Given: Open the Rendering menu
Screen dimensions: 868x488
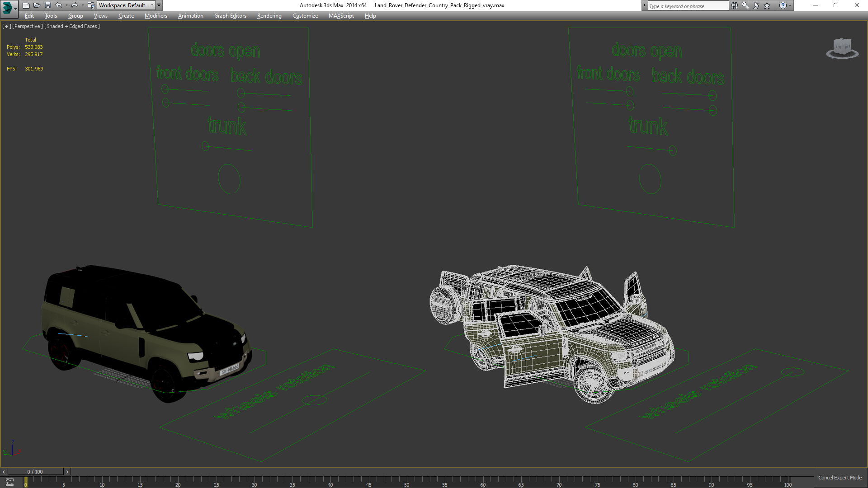Looking at the screenshot, I should click(x=269, y=16).
